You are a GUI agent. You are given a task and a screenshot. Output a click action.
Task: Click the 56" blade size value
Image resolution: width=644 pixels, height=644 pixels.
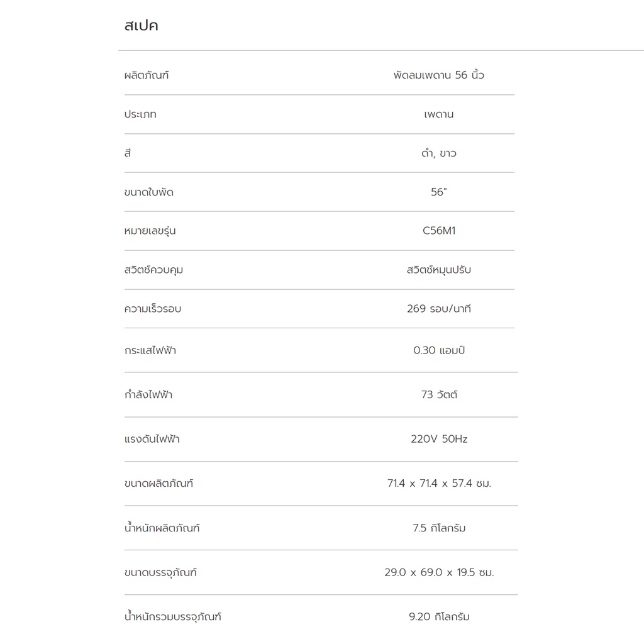pos(438,192)
